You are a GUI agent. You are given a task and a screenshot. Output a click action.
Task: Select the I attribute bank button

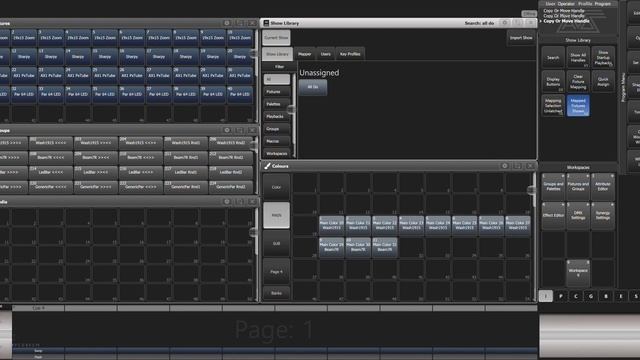click(x=546, y=296)
